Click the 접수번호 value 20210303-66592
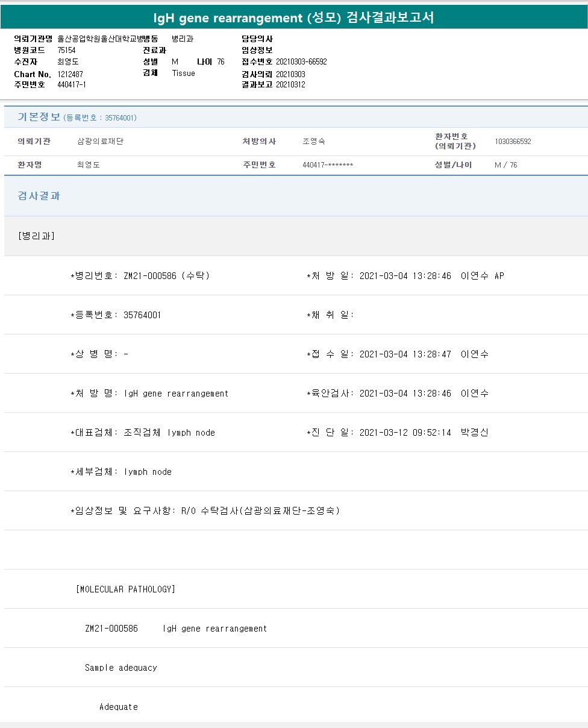The height and width of the screenshot is (728, 588). [301, 62]
